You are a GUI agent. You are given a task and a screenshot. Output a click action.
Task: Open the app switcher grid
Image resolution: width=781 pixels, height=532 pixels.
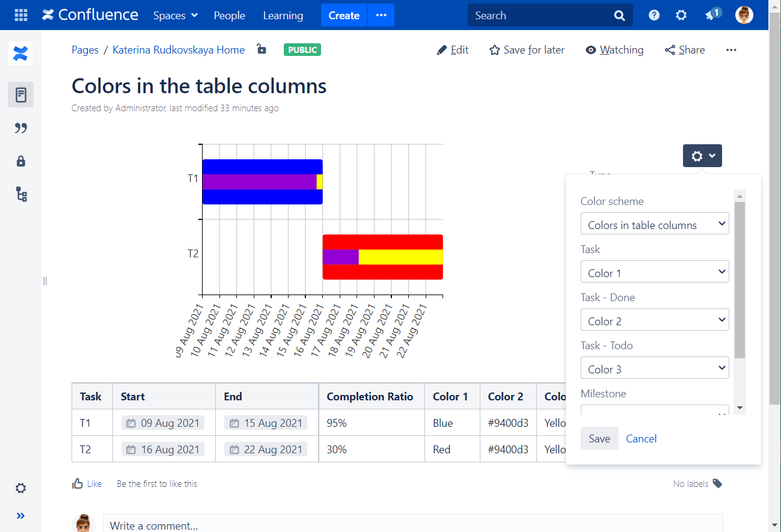click(20, 15)
